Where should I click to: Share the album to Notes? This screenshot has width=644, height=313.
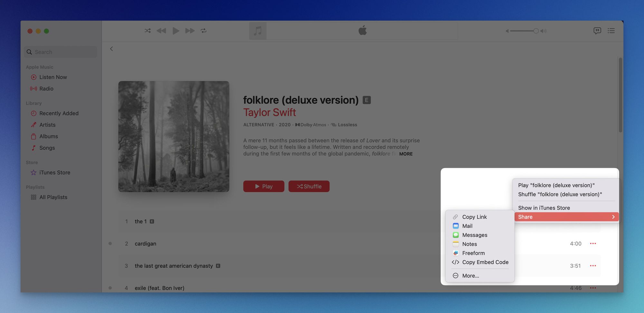click(x=469, y=244)
